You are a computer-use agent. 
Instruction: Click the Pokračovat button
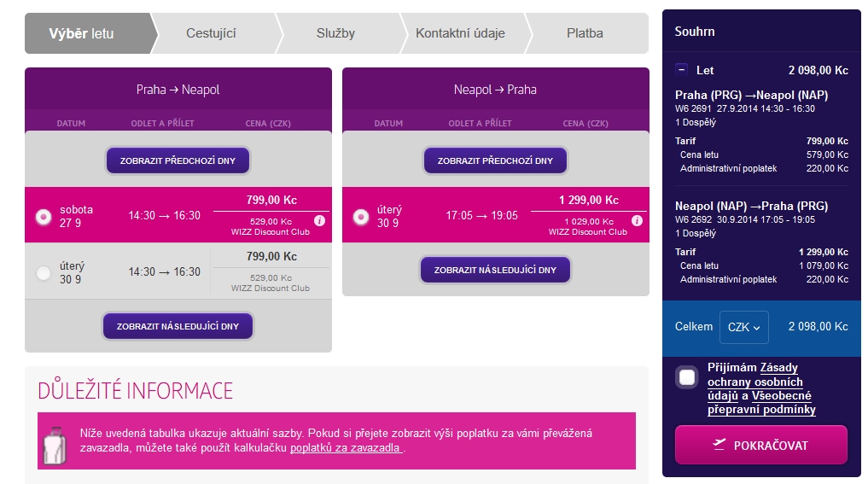[x=761, y=445]
